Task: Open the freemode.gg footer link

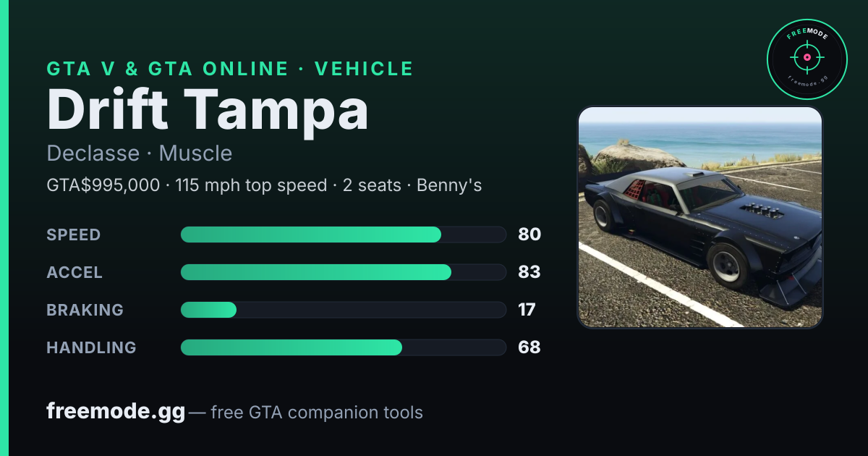Action: coord(116,412)
